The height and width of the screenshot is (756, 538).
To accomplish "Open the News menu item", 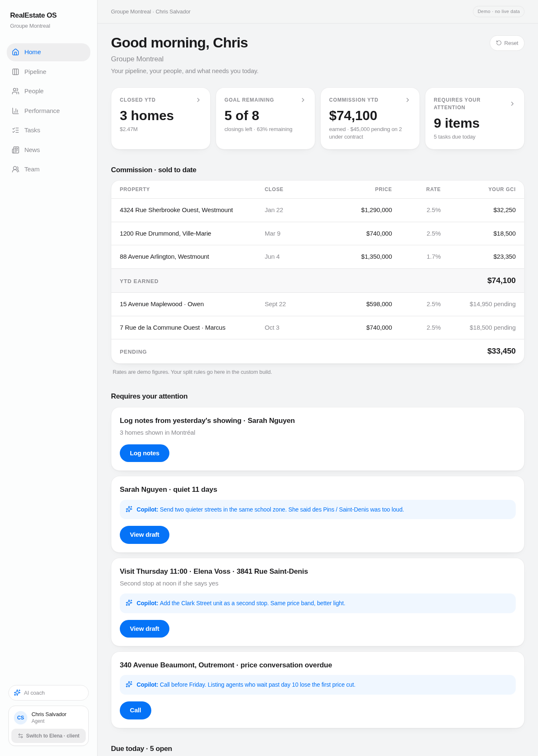I will (x=48, y=150).
